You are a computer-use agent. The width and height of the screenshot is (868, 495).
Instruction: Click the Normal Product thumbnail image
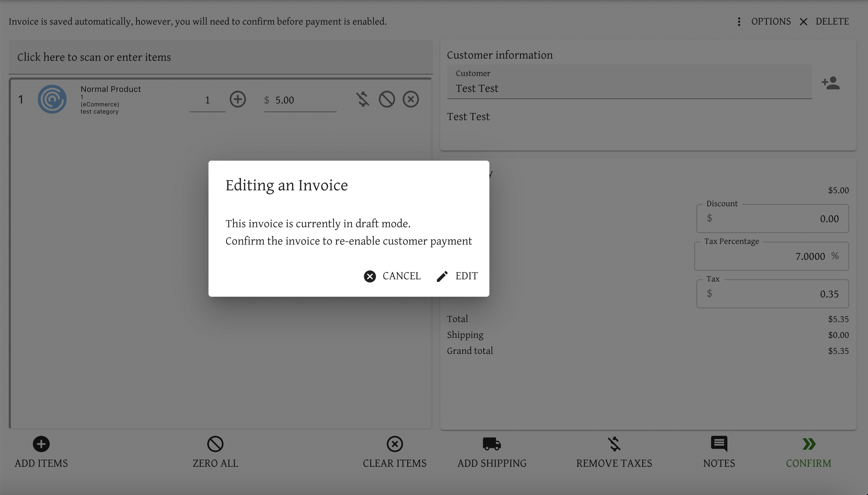(x=52, y=99)
